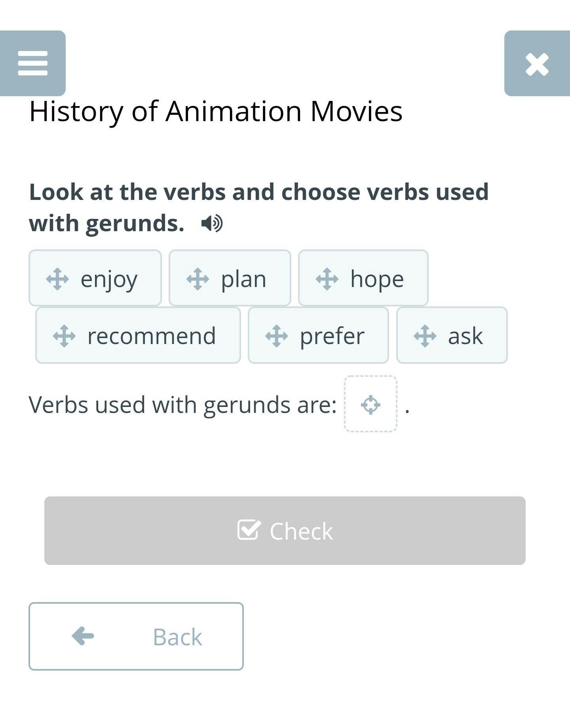Viewport: 570px width, 728px height.
Task: Open the hamburger menu
Action: (32, 63)
